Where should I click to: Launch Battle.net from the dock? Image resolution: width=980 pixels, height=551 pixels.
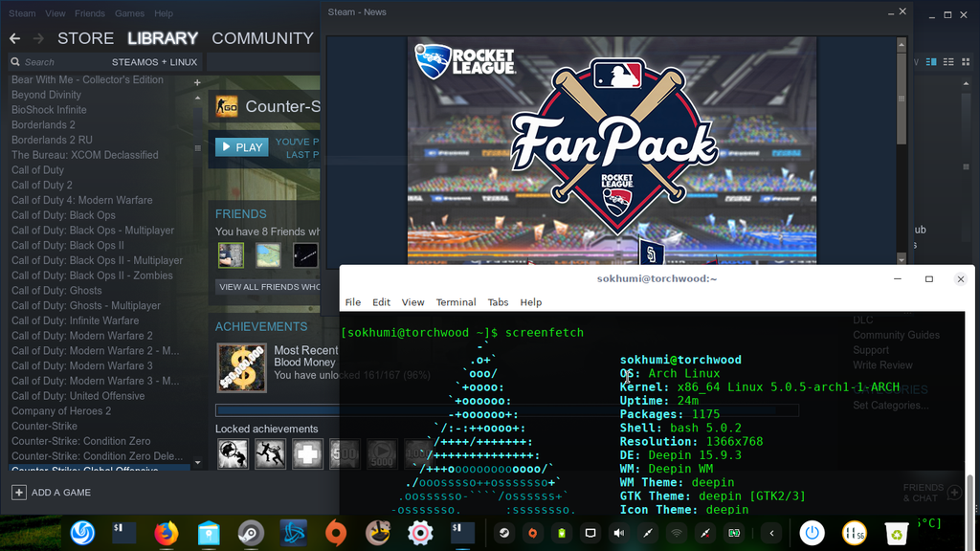[x=294, y=533]
